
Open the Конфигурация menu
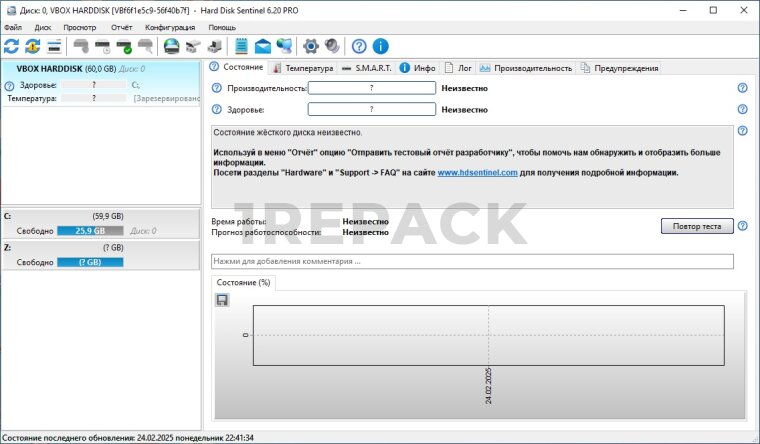tap(170, 27)
